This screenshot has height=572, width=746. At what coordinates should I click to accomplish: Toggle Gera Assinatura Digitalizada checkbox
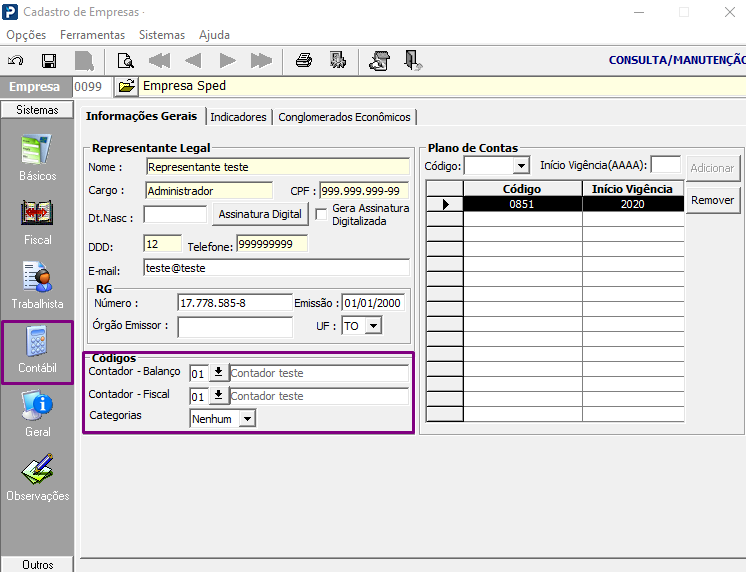pos(321,214)
